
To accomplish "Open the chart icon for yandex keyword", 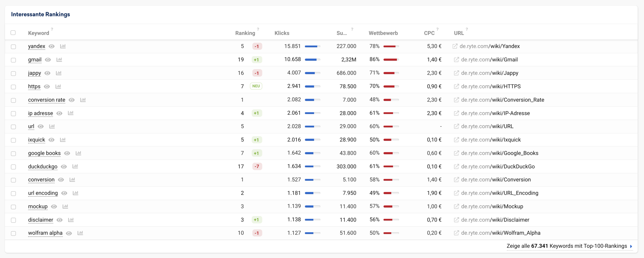I will pyautogui.click(x=63, y=46).
